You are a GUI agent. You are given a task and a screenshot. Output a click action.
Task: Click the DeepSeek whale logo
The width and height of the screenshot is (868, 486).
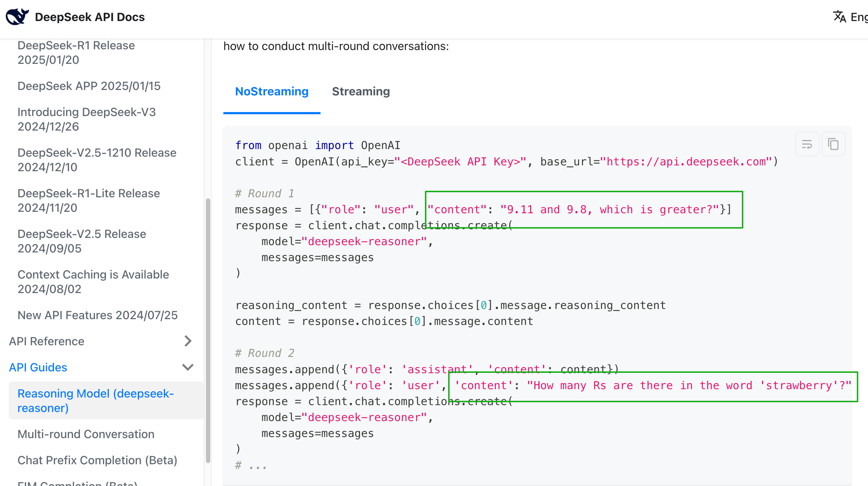17,17
